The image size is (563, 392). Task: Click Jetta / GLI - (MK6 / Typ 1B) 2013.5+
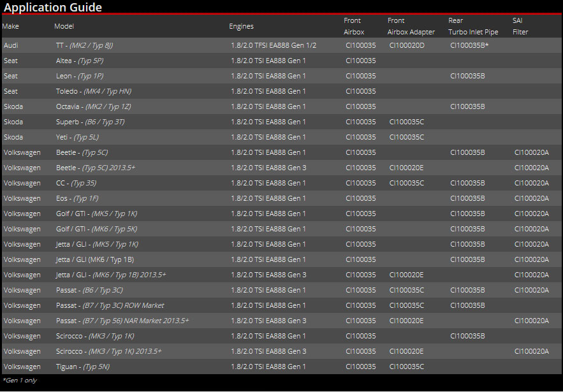pos(111,275)
